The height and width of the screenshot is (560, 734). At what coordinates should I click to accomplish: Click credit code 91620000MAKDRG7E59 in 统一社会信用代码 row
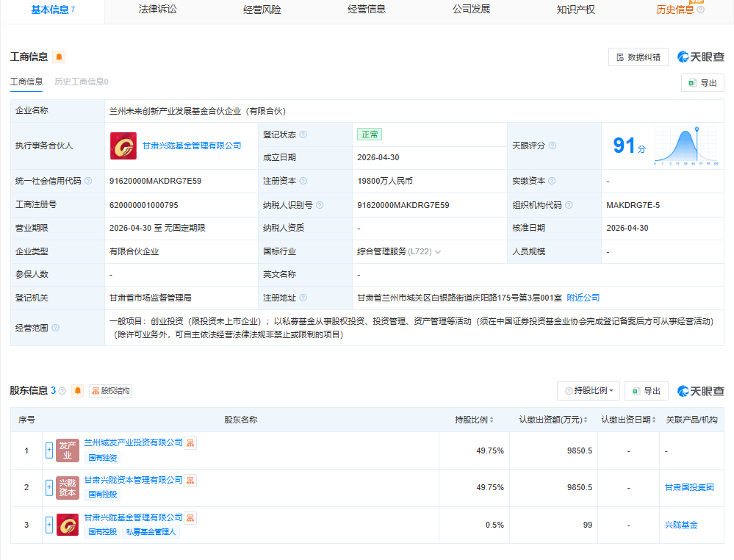click(x=156, y=182)
